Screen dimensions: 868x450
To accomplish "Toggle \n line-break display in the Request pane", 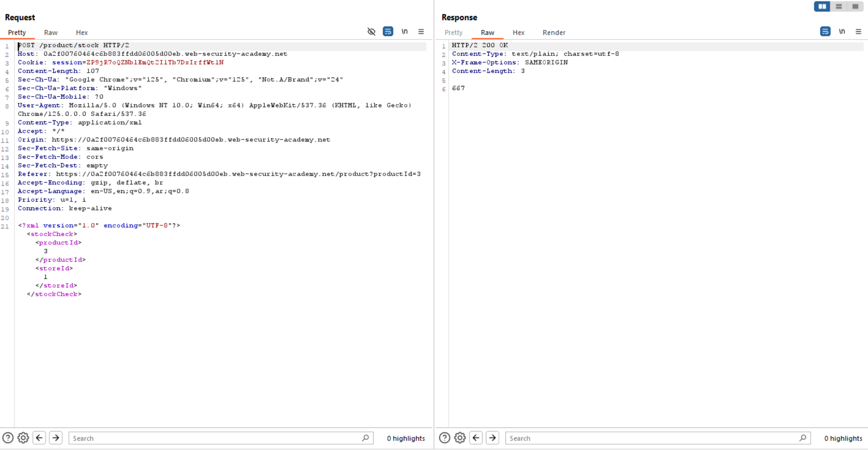I will point(405,31).
